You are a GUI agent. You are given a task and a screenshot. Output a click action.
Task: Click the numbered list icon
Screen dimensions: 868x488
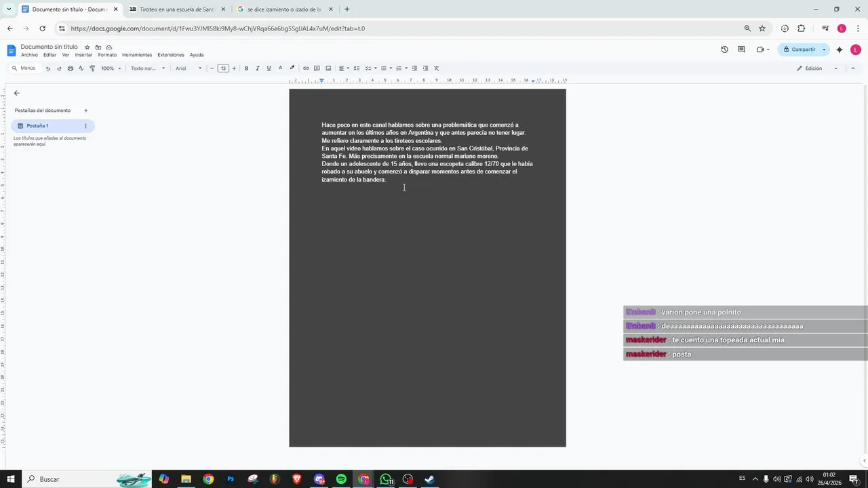(399, 68)
